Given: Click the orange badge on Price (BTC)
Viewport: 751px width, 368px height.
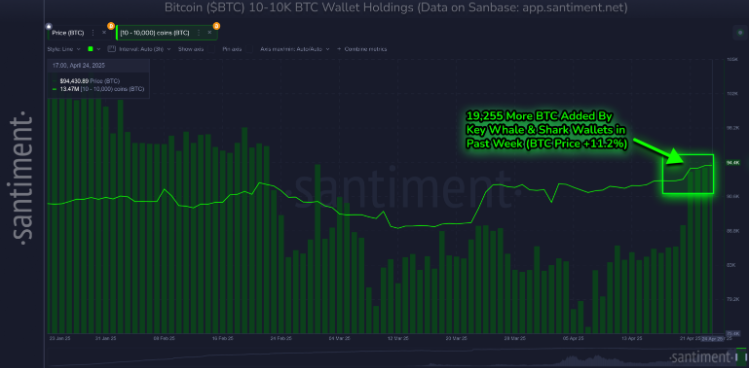Looking at the screenshot, I should coord(111,25).
